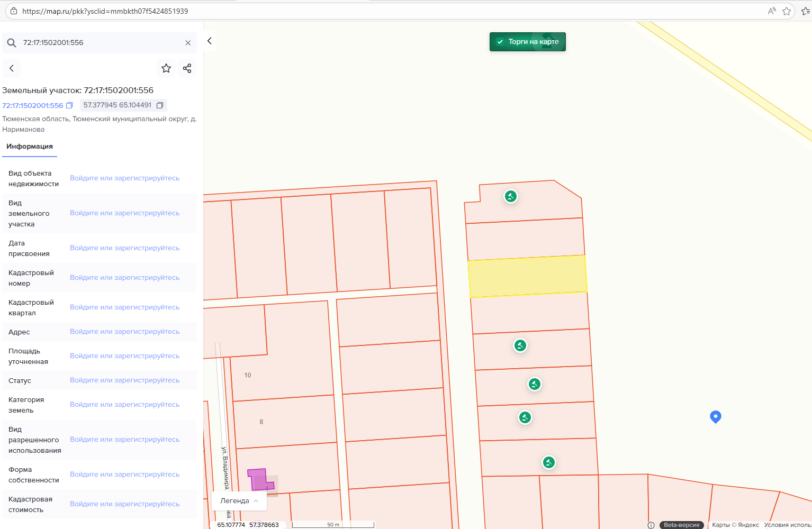
Task: Select the yellow highlighted land parcel
Action: click(527, 276)
